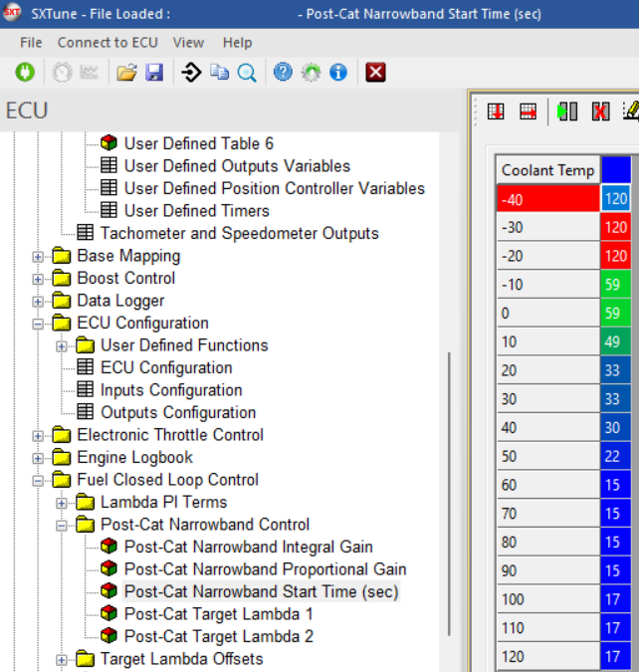Screen dimensions: 639x672
Task: Open Tachometer and Speedometer Outputs
Action: point(240,233)
